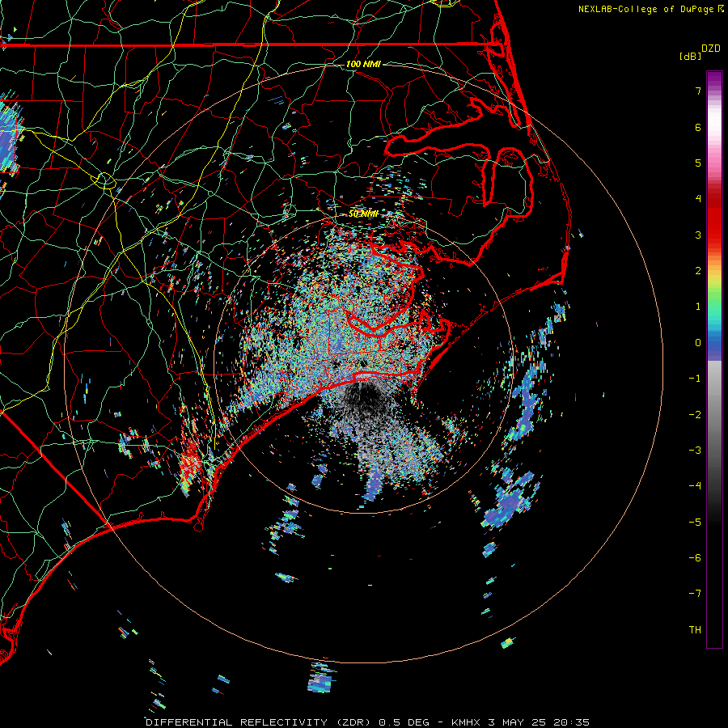This screenshot has width=728, height=728.
Task: Click the -2 value on color scale
Action: click(695, 415)
